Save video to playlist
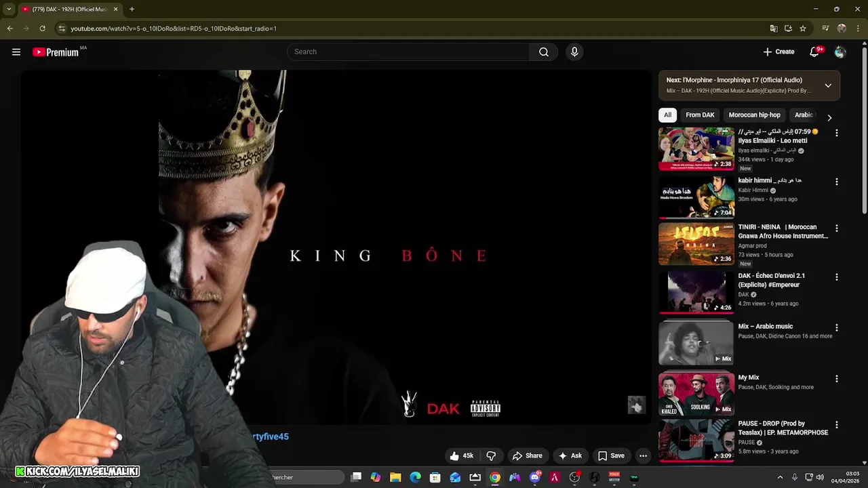 click(611, 455)
